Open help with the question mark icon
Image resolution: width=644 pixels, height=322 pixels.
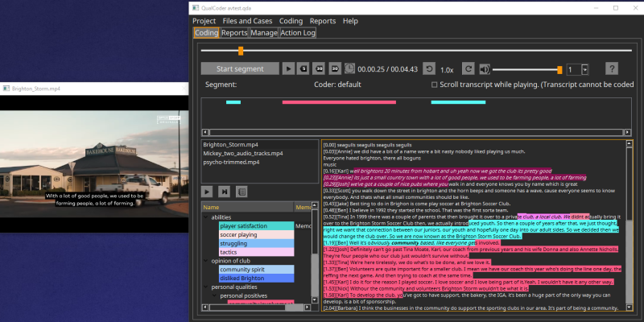pyautogui.click(x=612, y=68)
